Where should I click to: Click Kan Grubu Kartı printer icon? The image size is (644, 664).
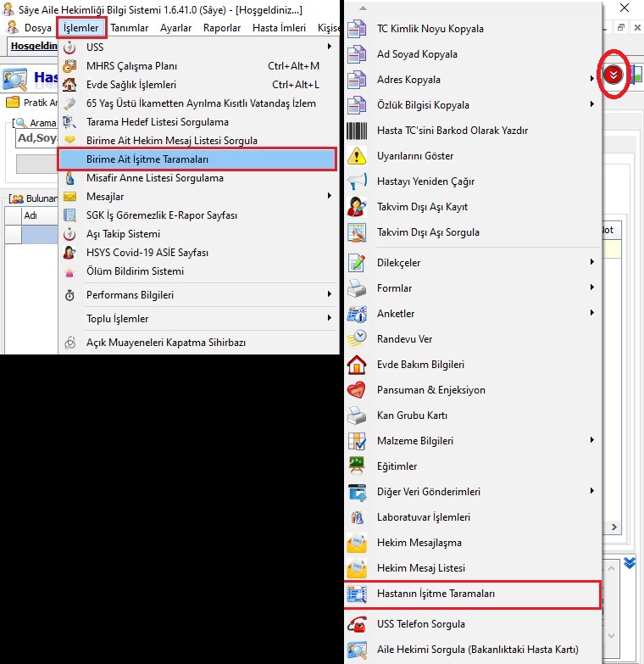click(357, 416)
